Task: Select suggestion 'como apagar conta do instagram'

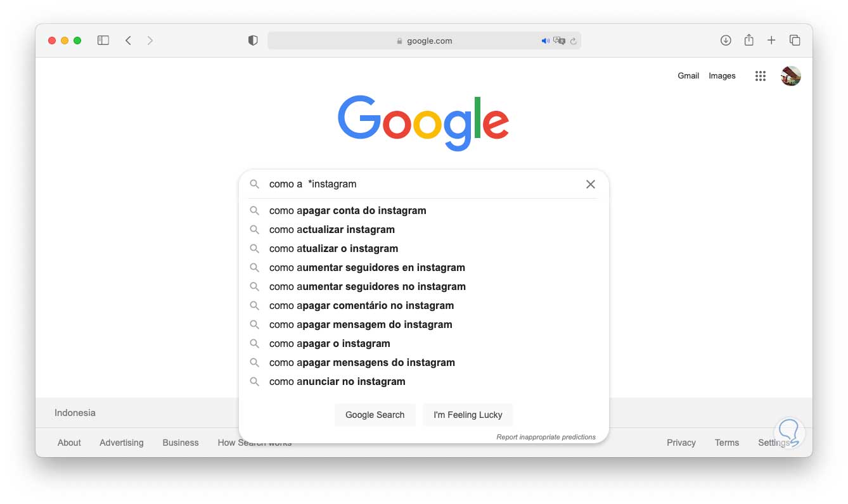Action: pyautogui.click(x=347, y=211)
